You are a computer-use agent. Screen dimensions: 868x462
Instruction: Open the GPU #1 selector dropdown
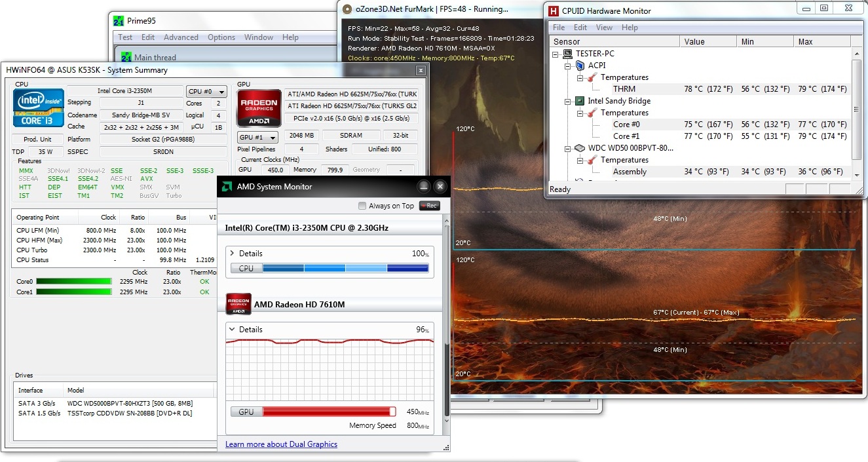click(257, 138)
